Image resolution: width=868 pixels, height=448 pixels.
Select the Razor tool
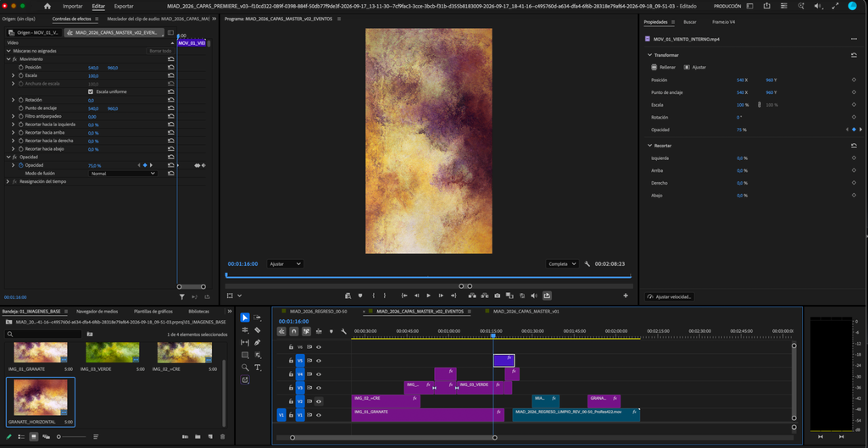click(258, 330)
